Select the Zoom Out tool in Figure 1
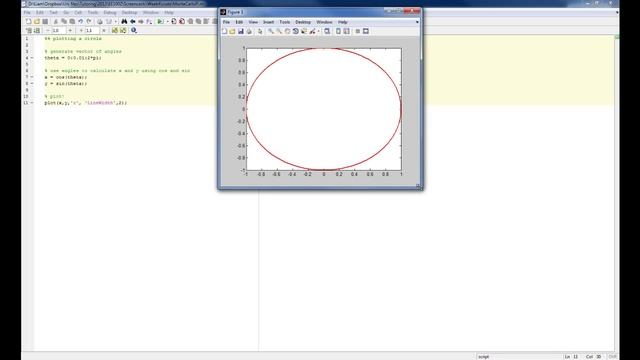Screen dimensions: 640x360 click(279, 31)
